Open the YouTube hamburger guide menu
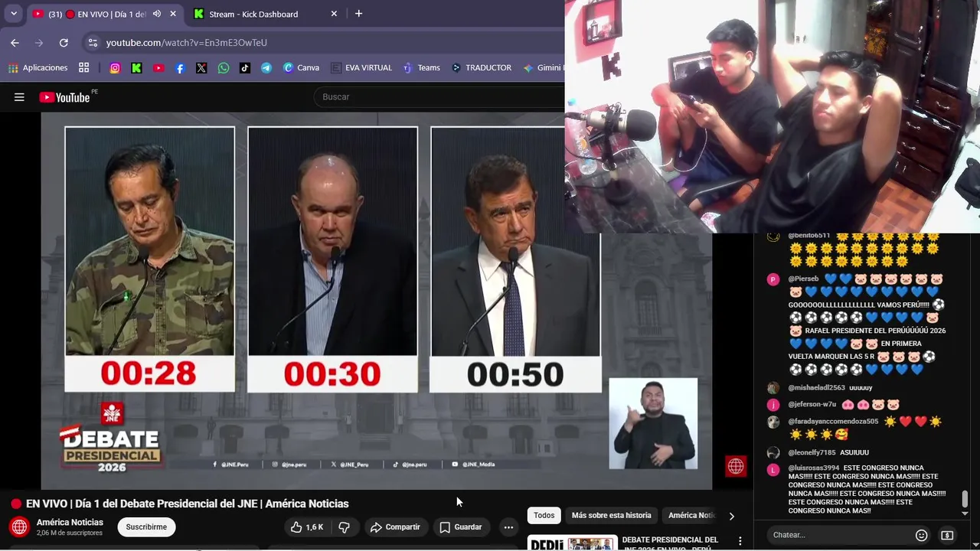 click(x=19, y=97)
